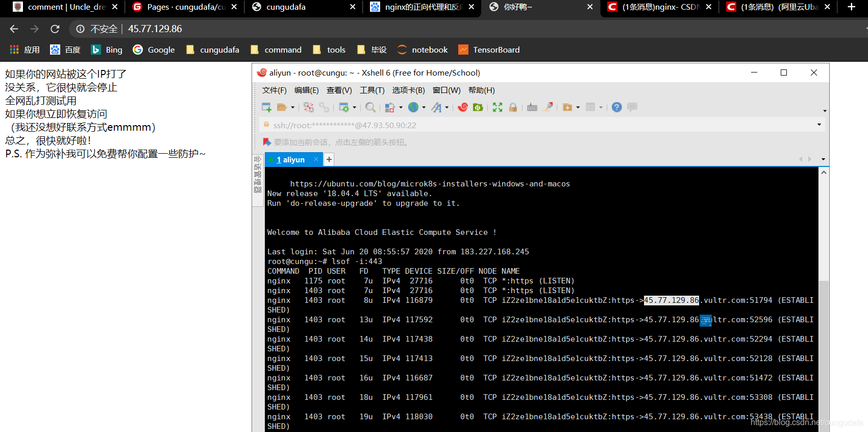The height and width of the screenshot is (432, 868).
Task: Open the 编辑(E) menu in Xshell
Action: pyautogui.click(x=307, y=90)
